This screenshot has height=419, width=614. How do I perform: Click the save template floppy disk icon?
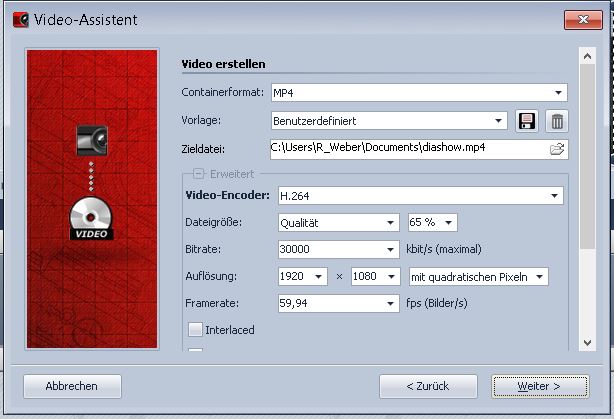click(527, 121)
